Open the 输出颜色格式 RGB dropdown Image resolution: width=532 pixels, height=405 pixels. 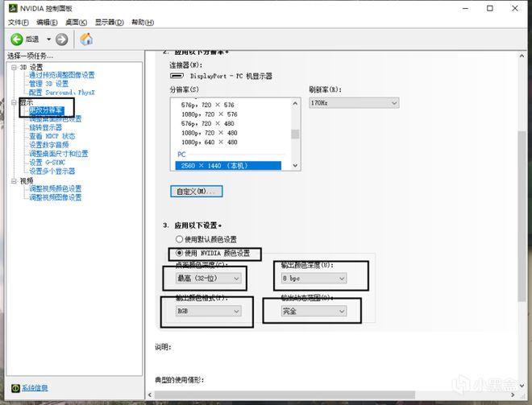coord(208,311)
